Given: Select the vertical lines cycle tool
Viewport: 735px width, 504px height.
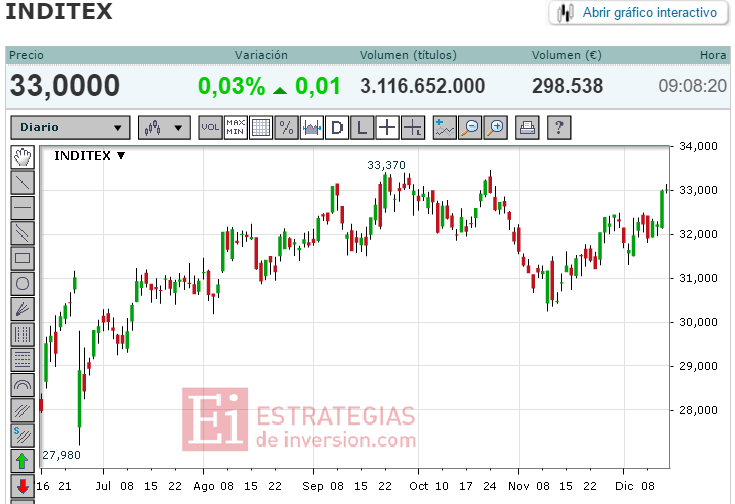Looking at the screenshot, I should [22, 334].
